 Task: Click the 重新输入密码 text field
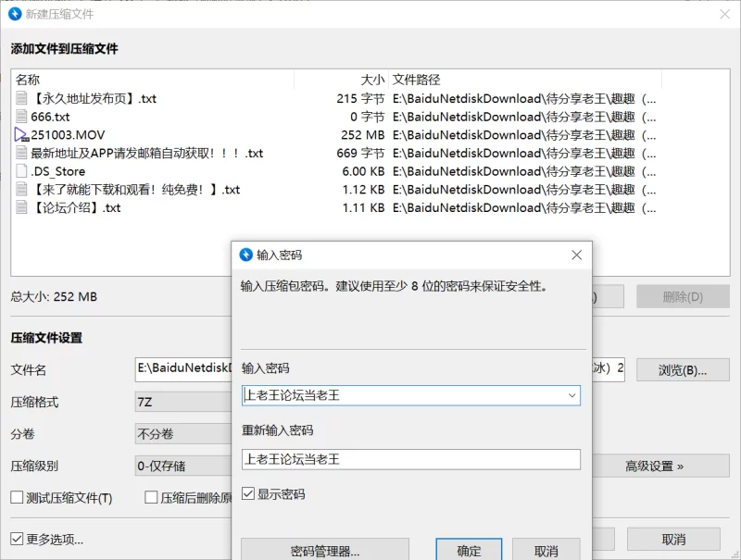(410, 459)
